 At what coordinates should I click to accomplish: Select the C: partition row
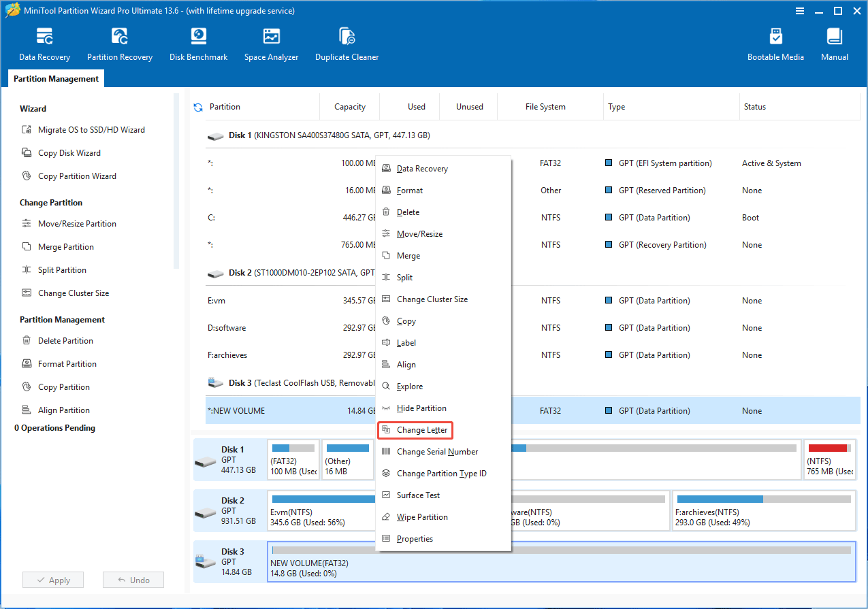(x=533, y=218)
